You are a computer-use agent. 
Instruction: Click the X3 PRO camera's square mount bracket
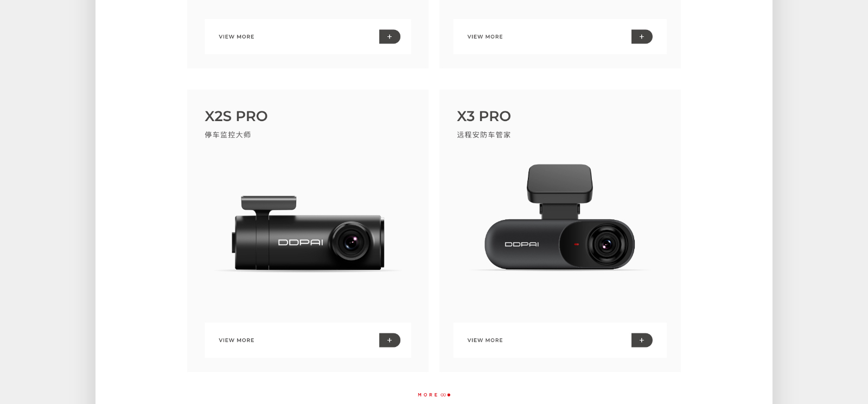pyautogui.click(x=560, y=184)
